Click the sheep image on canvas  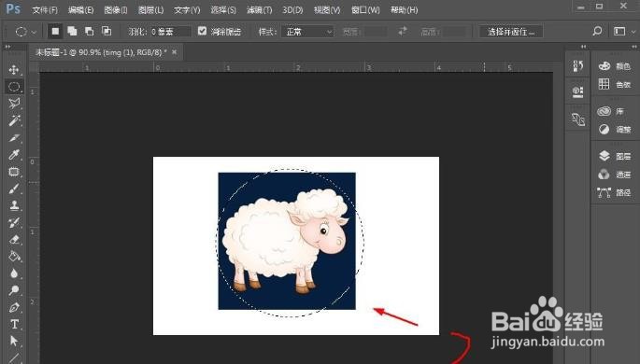click(x=287, y=241)
